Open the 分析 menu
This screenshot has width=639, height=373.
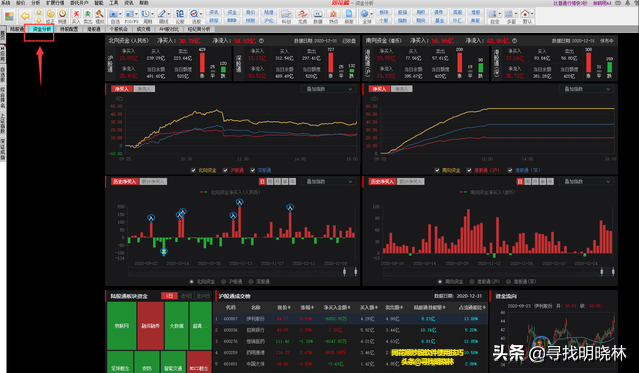(36, 3)
